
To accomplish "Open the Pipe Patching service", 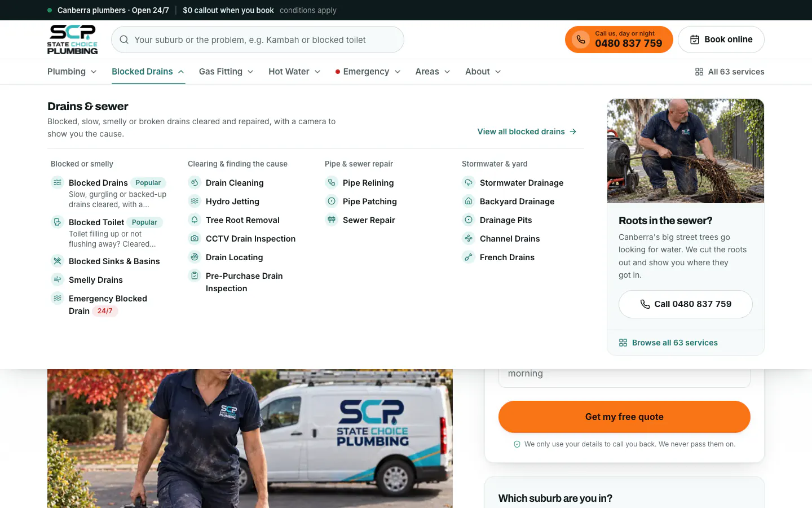I will coord(369,202).
